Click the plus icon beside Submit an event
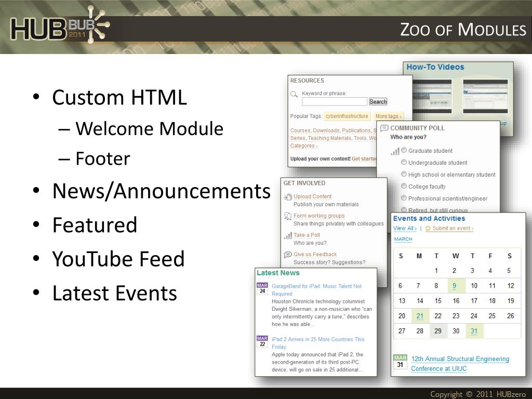Screen dimensions: 532x399 (428, 229)
